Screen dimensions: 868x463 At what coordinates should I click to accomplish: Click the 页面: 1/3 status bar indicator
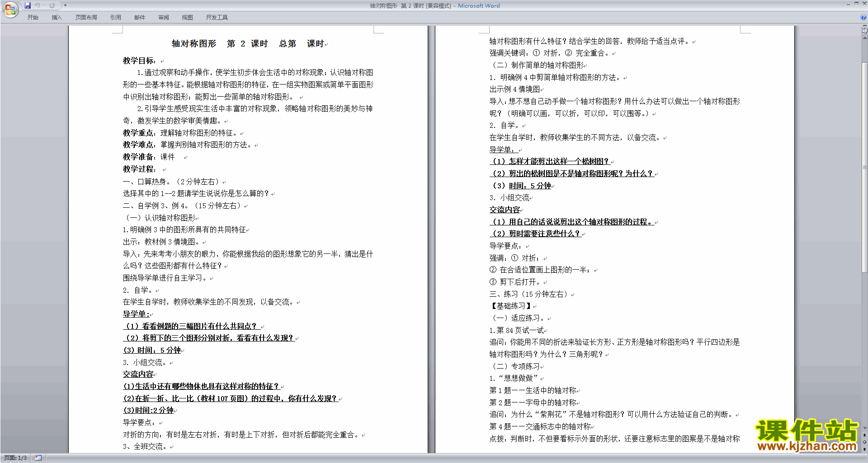(15, 458)
